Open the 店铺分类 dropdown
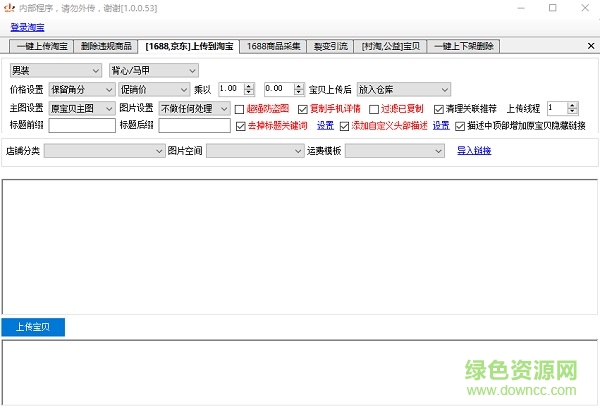The width and height of the screenshot is (600, 409). [x=104, y=151]
